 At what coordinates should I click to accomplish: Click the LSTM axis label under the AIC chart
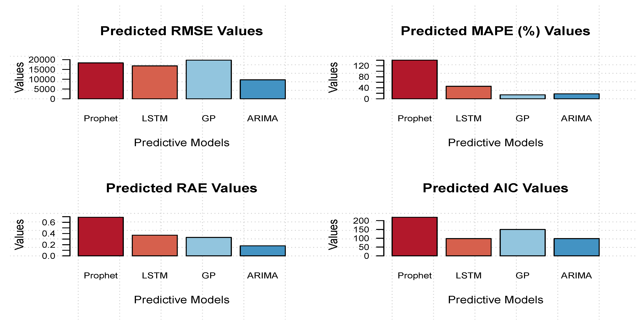[x=469, y=275]
